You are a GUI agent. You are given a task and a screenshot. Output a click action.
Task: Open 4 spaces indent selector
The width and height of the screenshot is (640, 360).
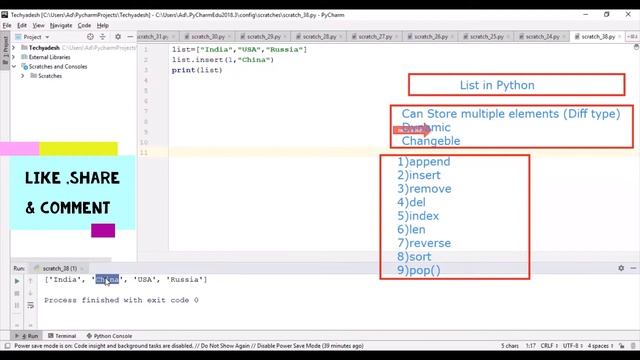[x=600, y=346]
